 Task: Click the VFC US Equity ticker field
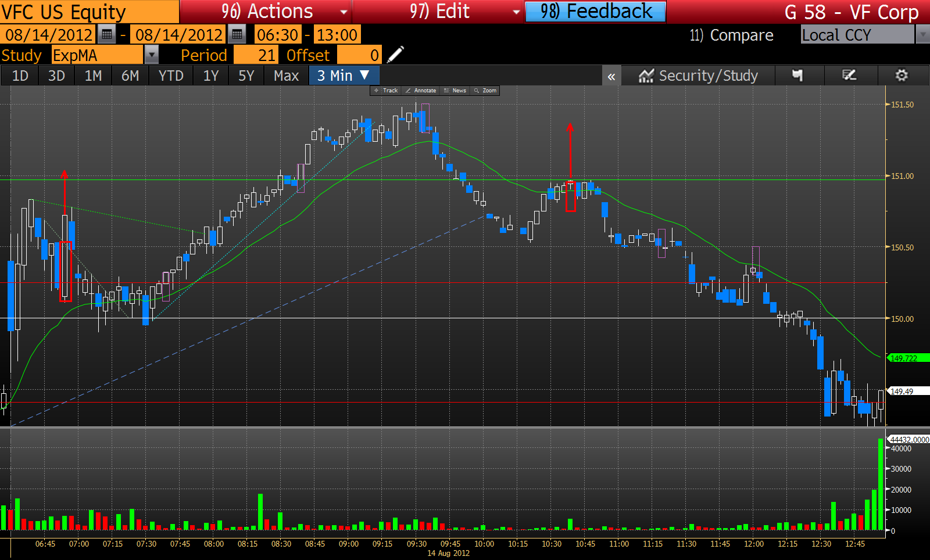coord(90,12)
